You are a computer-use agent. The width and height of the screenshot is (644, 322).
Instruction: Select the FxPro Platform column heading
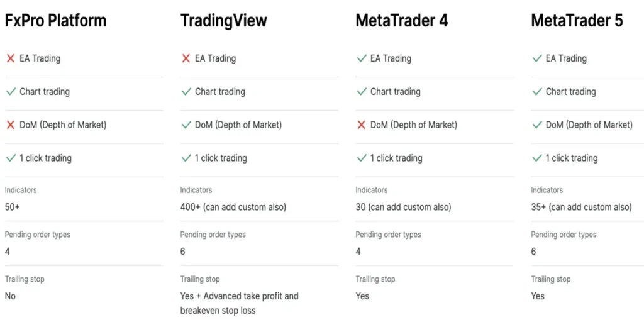click(55, 21)
